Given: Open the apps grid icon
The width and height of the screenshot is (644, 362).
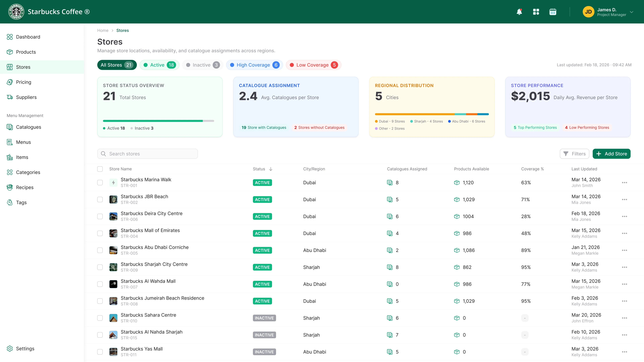Looking at the screenshot, I should tap(536, 12).
